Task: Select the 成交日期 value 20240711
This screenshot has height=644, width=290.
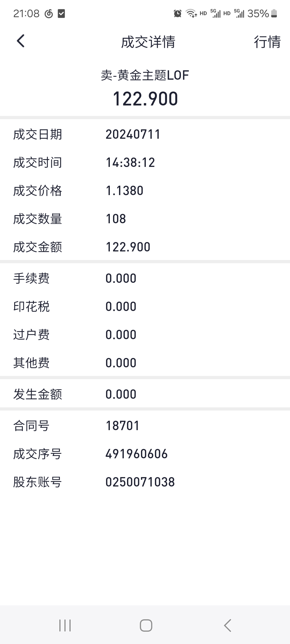Action: (x=133, y=134)
